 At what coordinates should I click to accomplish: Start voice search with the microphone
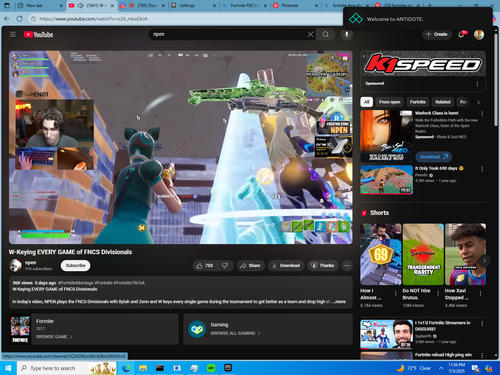pyautogui.click(x=347, y=34)
